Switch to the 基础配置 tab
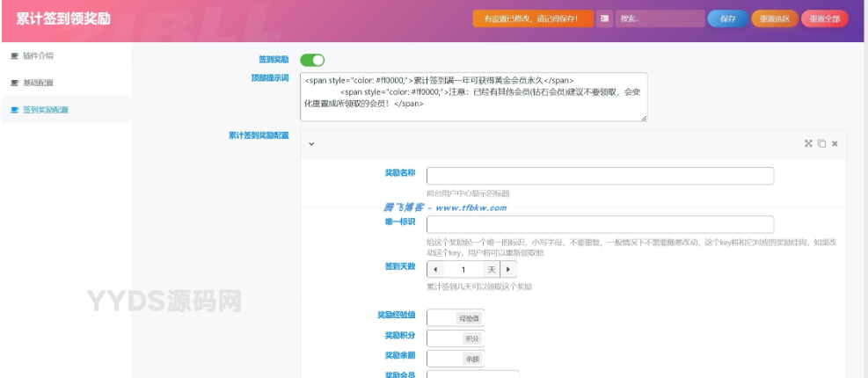868x378 pixels. pos(38,83)
